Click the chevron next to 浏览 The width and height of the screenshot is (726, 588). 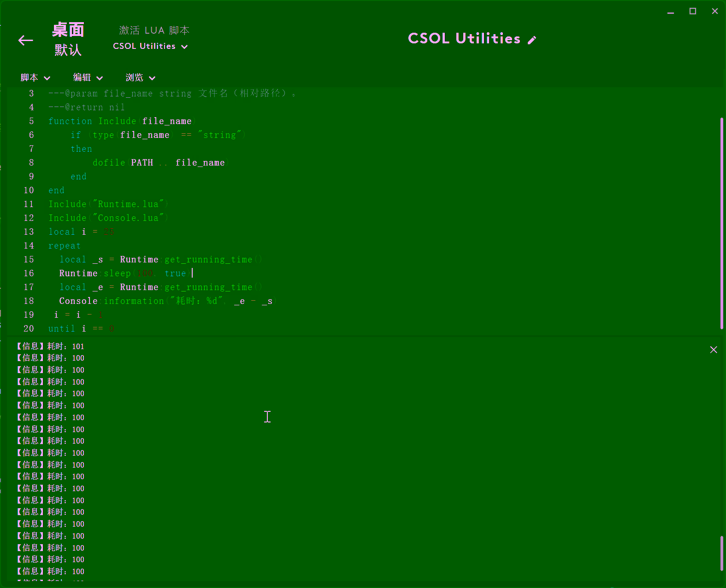(152, 78)
